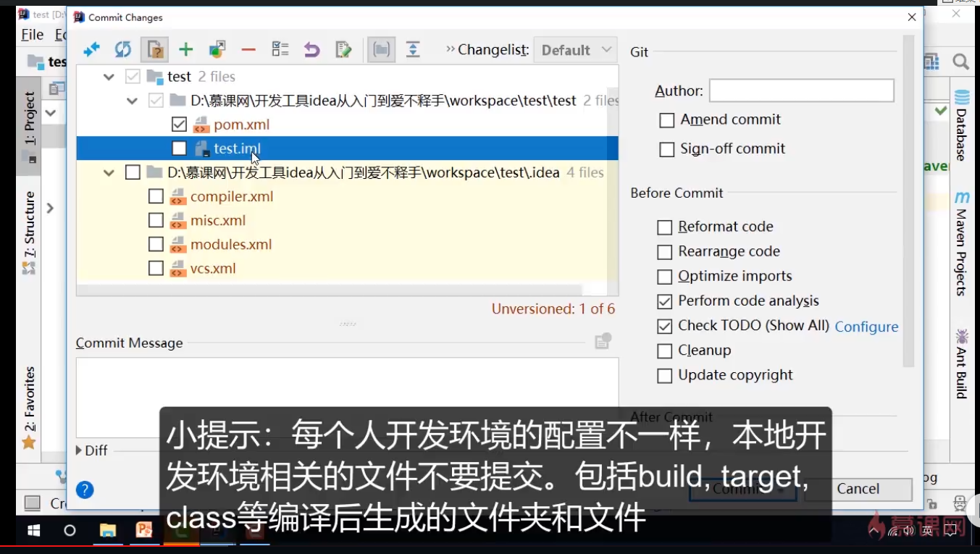Viewport: 980px width, 554px height.
Task: Enable the Optimize imports checkbox
Action: click(x=664, y=277)
